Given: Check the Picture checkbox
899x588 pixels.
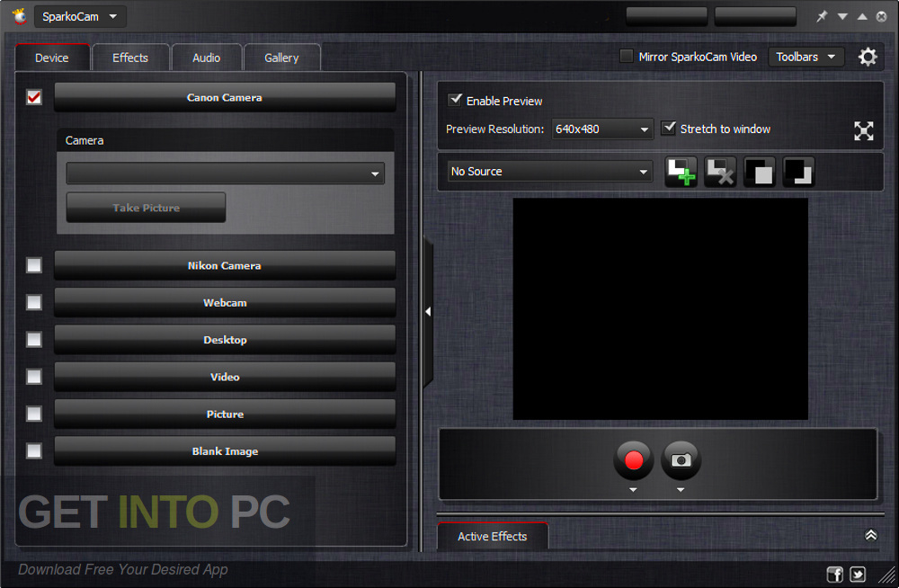Looking at the screenshot, I should (x=34, y=414).
